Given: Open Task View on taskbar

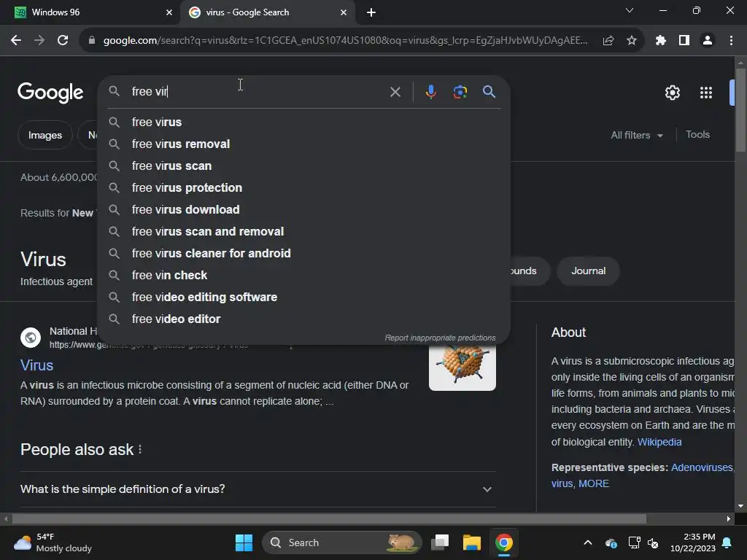Looking at the screenshot, I should tap(440, 542).
